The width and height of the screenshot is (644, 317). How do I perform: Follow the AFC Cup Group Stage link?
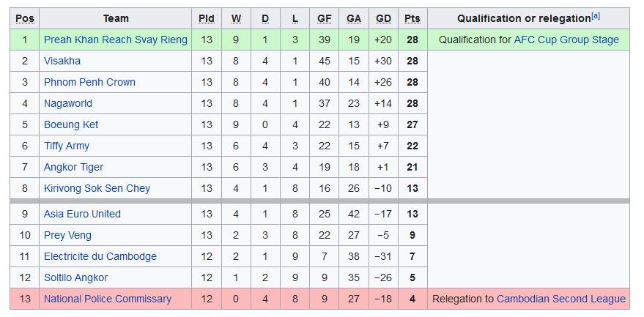tap(566, 40)
